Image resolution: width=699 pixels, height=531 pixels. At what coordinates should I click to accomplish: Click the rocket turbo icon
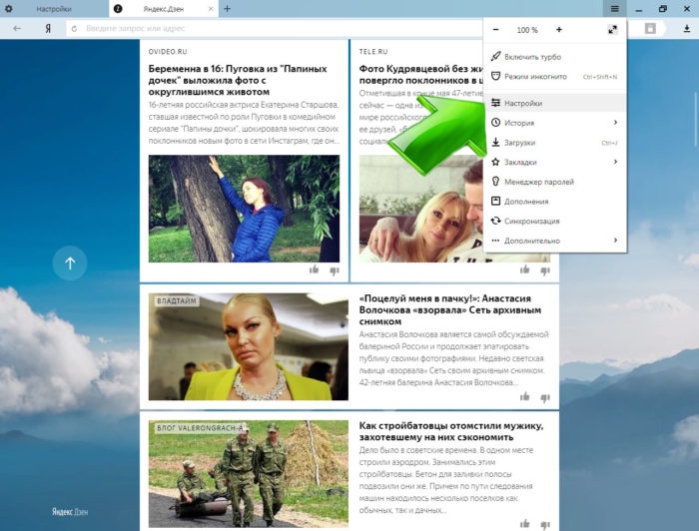click(495, 56)
